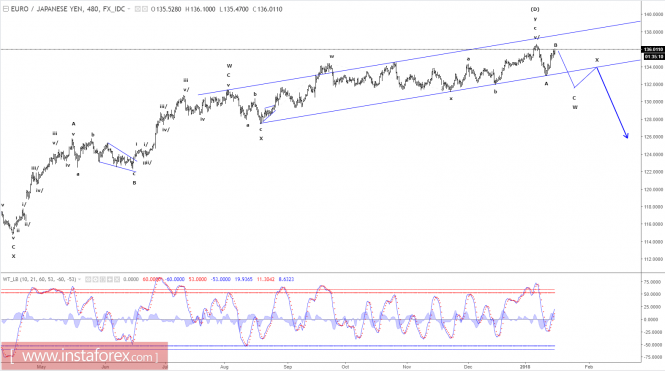
Task: Click the Aug label on time axis
Action: point(224,367)
